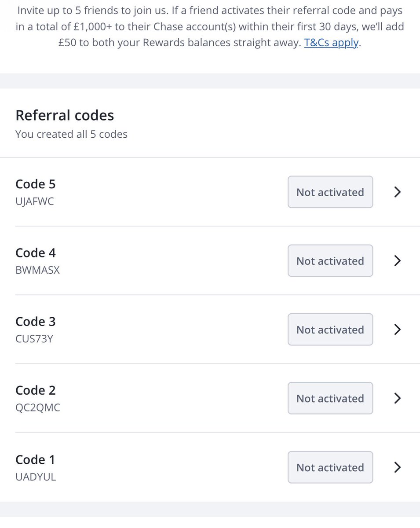420x528 pixels.
Task: Click referral code text CUS73Y
Action: click(x=34, y=339)
